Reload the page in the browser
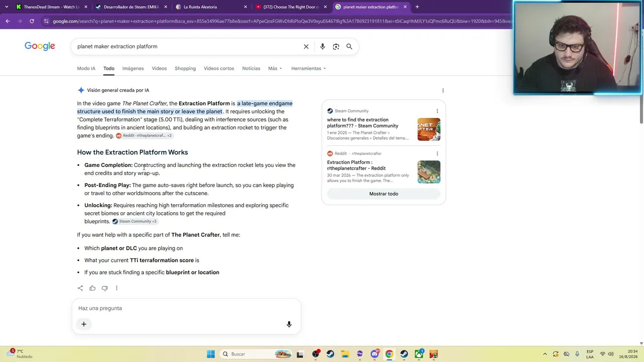Image resolution: width=644 pixels, height=362 pixels. point(32,21)
